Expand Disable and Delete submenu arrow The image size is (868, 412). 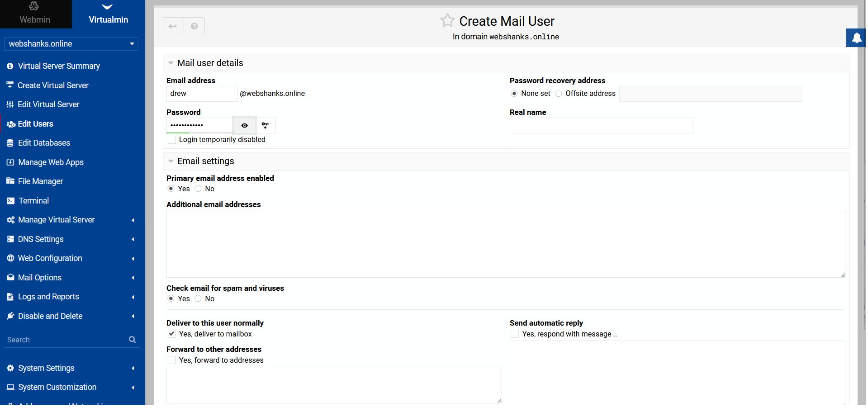coord(133,316)
